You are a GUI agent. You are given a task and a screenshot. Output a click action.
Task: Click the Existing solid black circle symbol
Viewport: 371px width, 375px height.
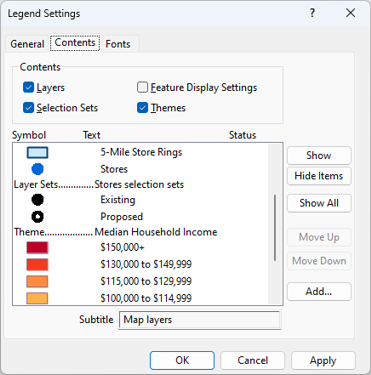[37, 200]
